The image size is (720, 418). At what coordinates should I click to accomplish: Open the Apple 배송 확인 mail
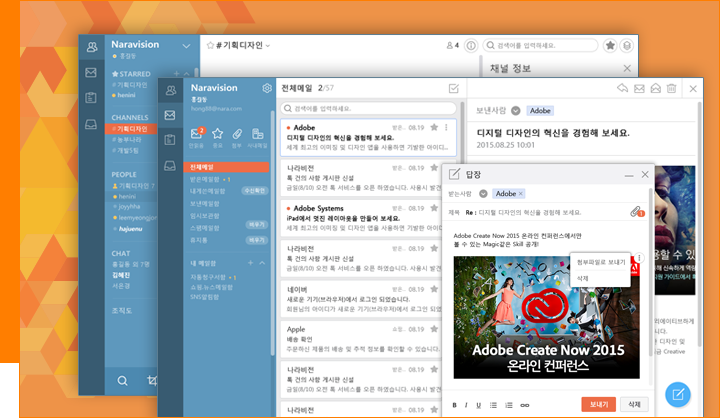(x=361, y=339)
